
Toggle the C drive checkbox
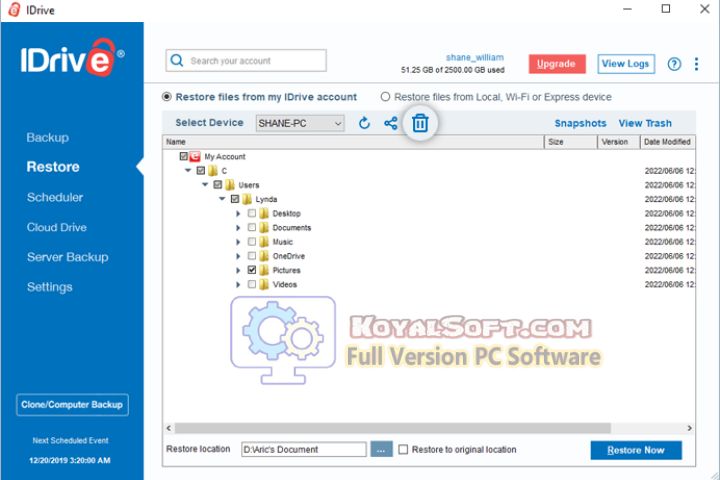click(x=201, y=171)
